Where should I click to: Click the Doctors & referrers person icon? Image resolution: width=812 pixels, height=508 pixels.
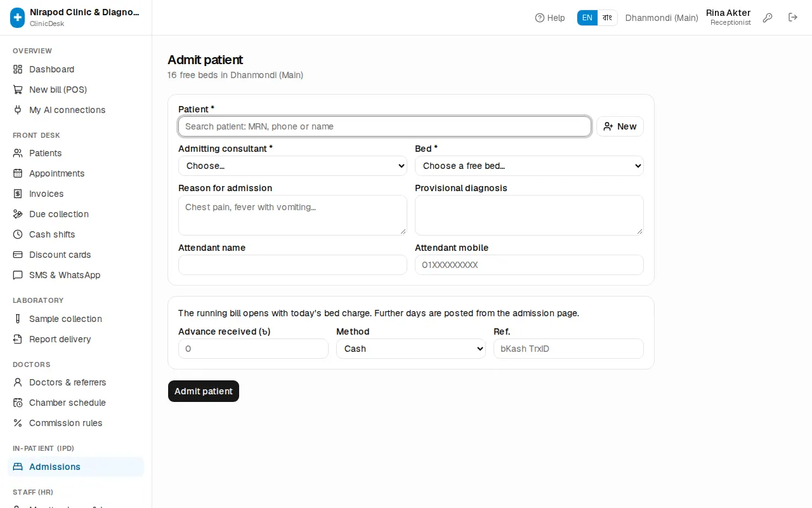point(18,382)
